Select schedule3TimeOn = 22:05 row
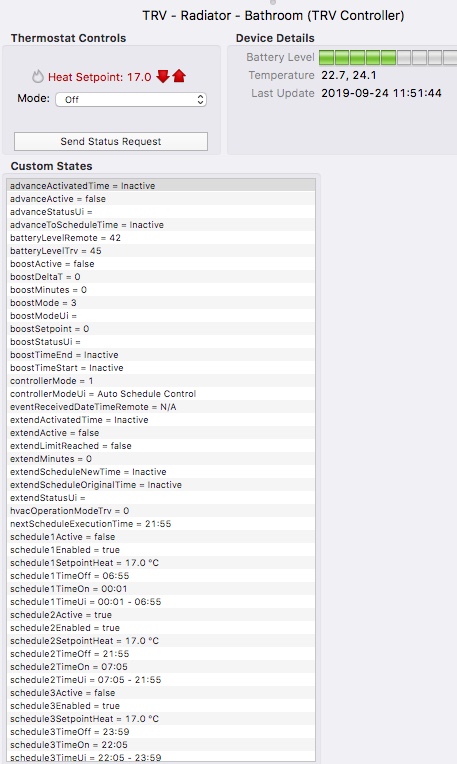The height and width of the screenshot is (764, 457). click(x=161, y=745)
